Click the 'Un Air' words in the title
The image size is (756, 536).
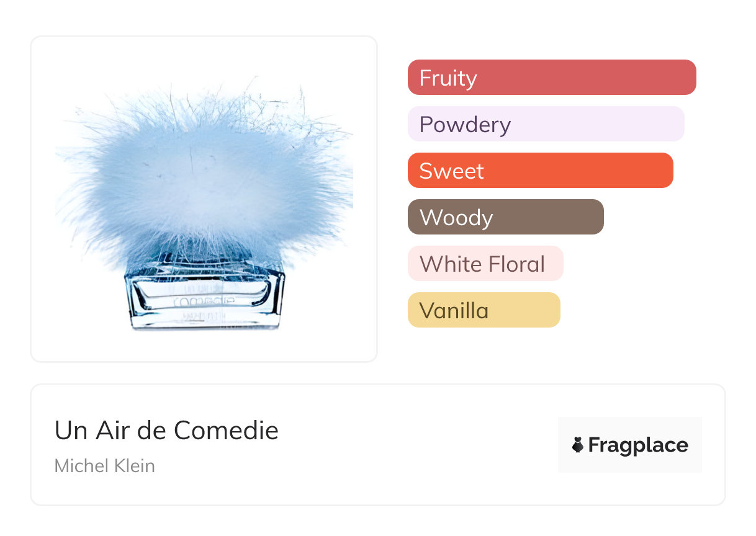[91, 430]
